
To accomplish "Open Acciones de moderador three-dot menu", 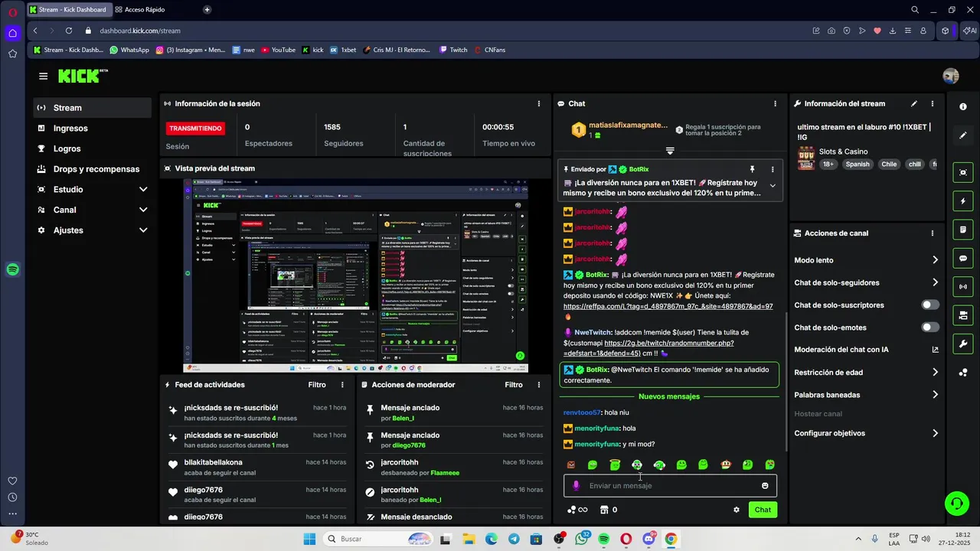I will pos(539,385).
